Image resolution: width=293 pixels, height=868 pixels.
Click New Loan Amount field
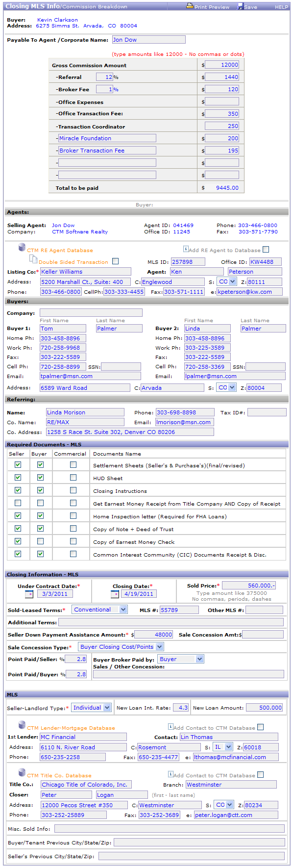coord(265,708)
